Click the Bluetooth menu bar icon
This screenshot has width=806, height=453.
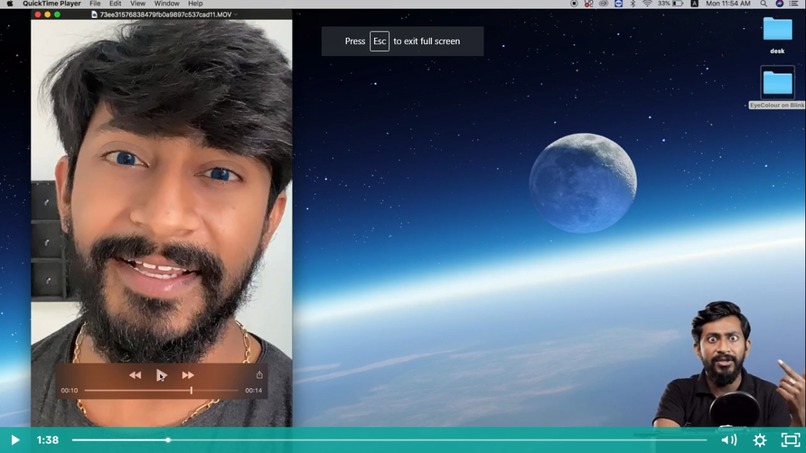coord(633,4)
